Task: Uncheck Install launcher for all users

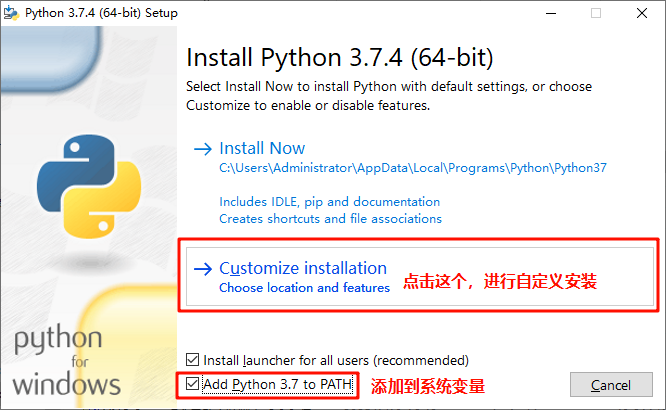Action: click(192, 360)
